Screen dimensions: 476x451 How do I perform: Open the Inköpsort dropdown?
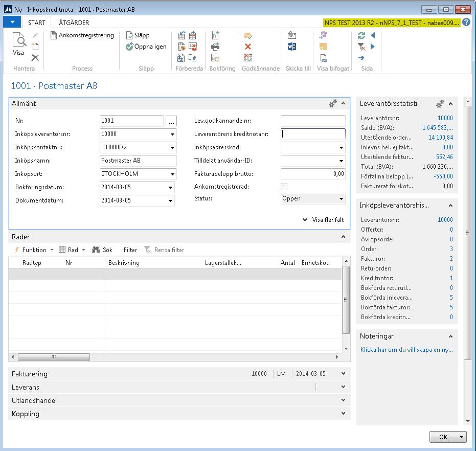pyautogui.click(x=172, y=174)
